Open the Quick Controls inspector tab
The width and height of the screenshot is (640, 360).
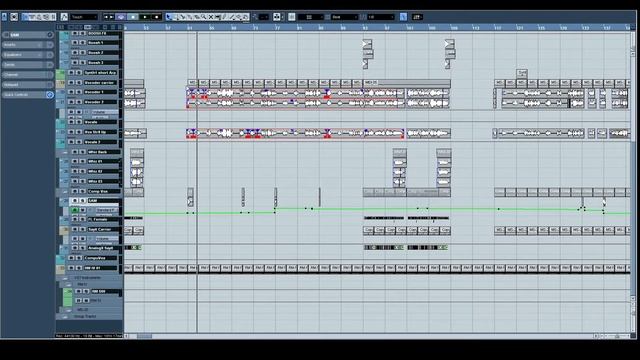[28, 95]
